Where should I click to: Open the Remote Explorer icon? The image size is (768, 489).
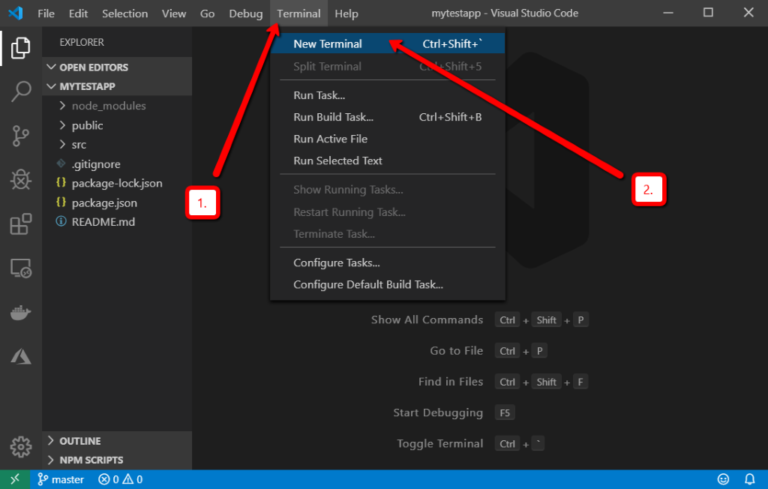tap(20, 269)
